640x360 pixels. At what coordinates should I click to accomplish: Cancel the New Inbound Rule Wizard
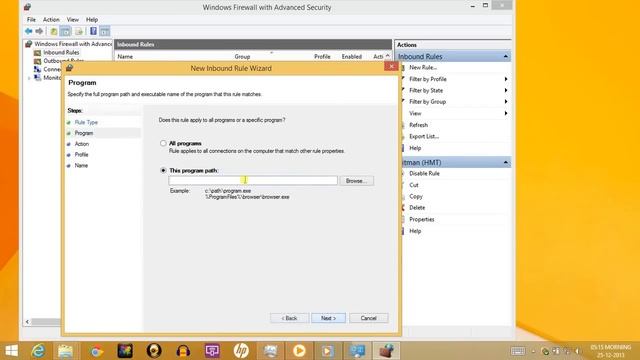coord(369,318)
